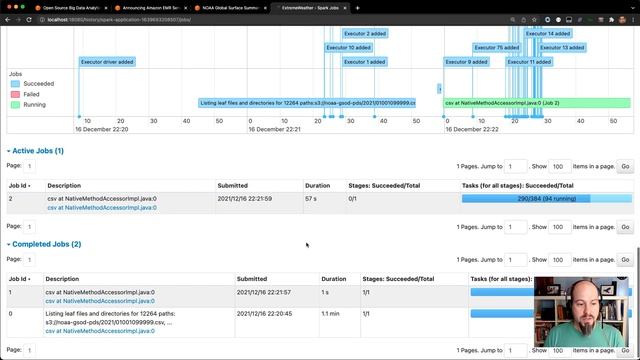
Task: Open the browser three-dot menu
Action: click(633, 20)
